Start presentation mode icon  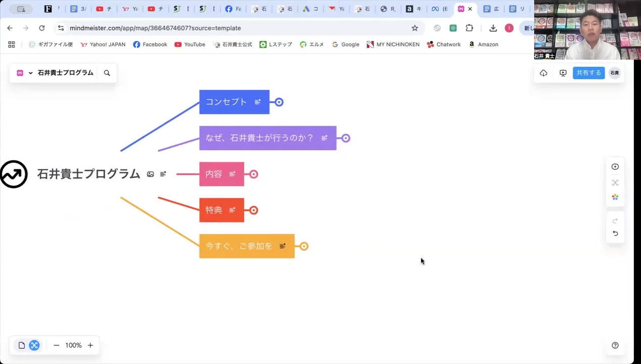(x=563, y=73)
